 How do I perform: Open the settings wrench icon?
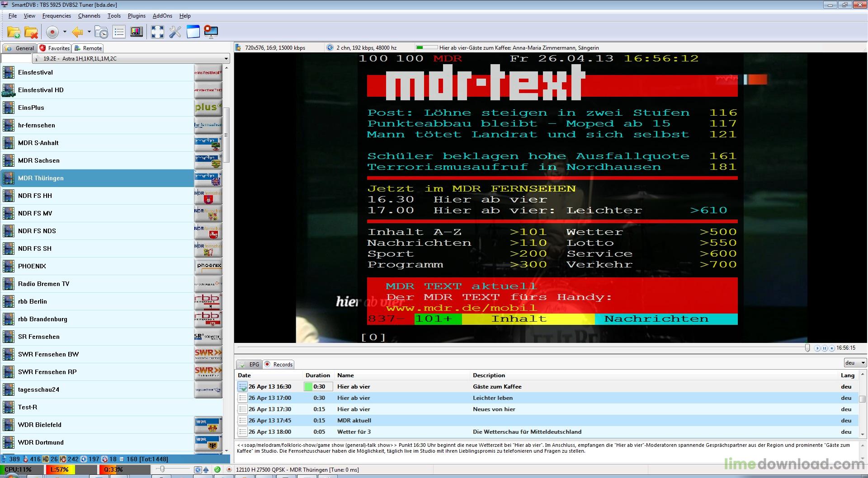coord(175,32)
